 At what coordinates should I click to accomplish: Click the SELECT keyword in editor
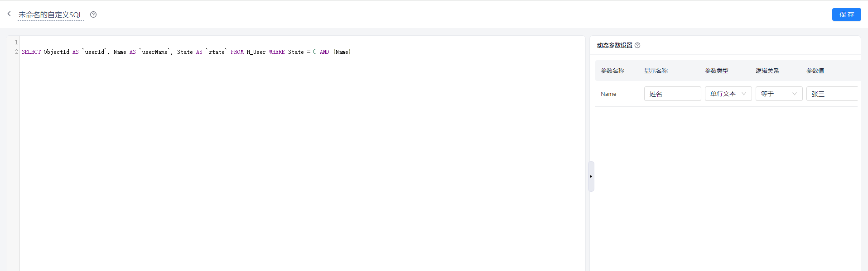(31, 52)
